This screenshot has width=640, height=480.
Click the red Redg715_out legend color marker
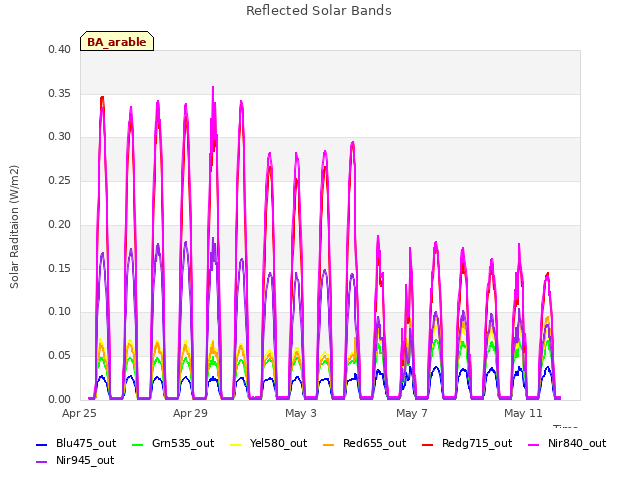(428, 444)
